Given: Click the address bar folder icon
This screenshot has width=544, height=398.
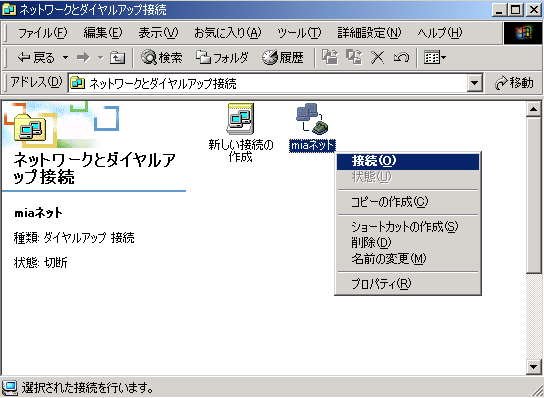Looking at the screenshot, I should pyautogui.click(x=77, y=83).
